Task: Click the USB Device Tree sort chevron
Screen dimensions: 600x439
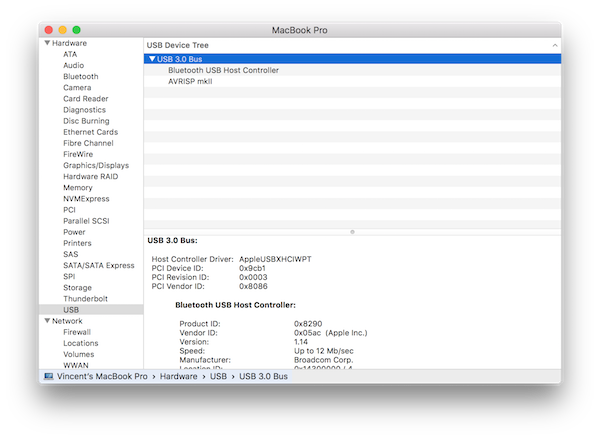Action: [555, 46]
